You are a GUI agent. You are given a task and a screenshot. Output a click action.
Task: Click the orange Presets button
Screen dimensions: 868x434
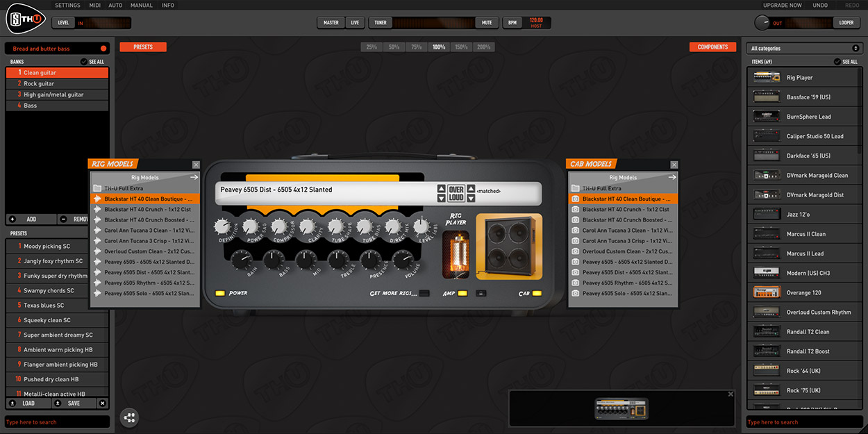click(143, 47)
